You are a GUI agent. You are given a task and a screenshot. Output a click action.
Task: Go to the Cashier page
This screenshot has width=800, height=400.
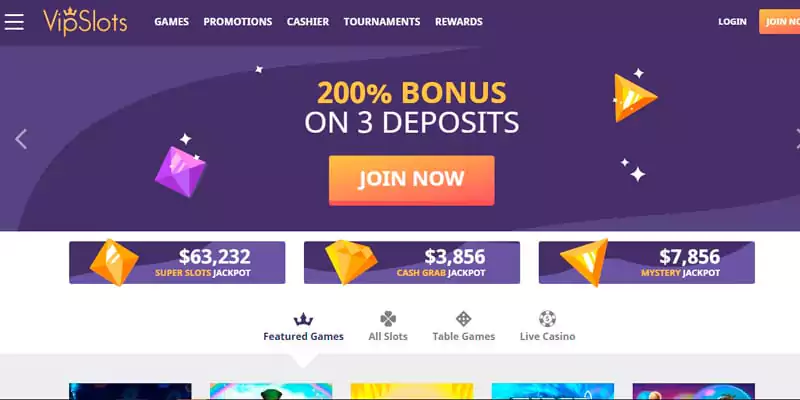tap(308, 22)
